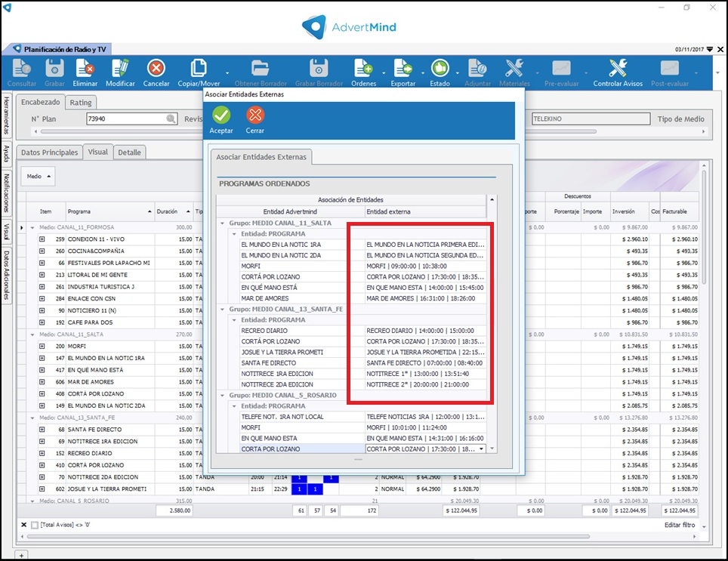Image resolution: width=728 pixels, height=561 pixels.
Task: Click the Adjuntar toolbar icon
Action: tap(477, 68)
